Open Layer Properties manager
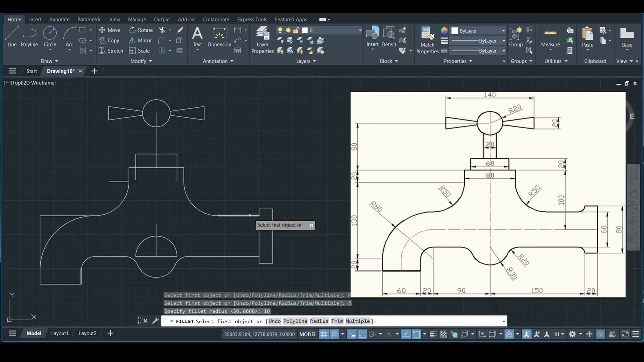Screen dimensions: 644x362 (x=262, y=40)
